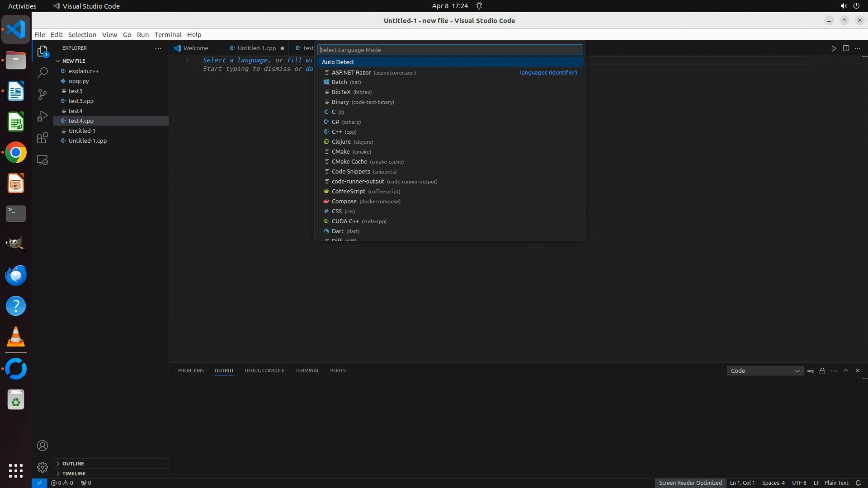Toggle the output scroll lock
Screen dimensions: 868x488
(822, 371)
